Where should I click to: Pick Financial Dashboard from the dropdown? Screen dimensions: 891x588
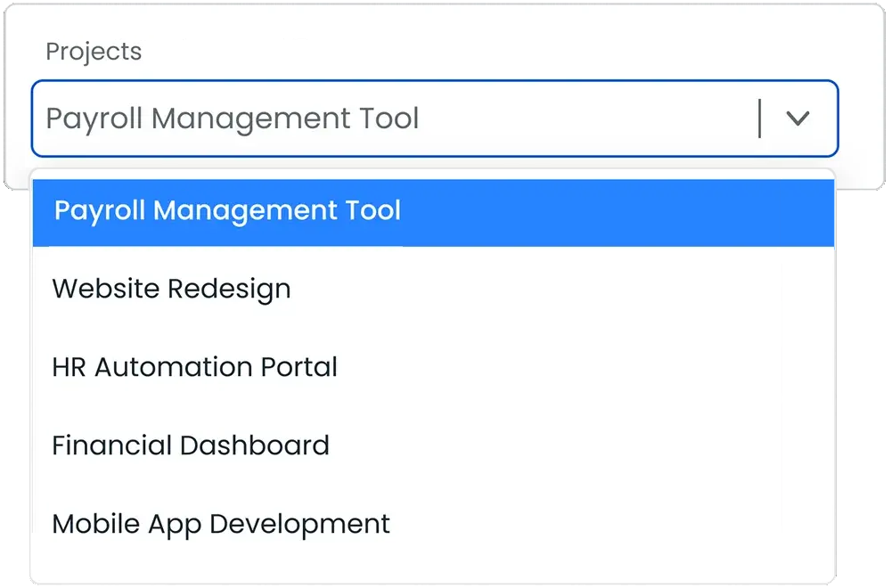click(434, 445)
